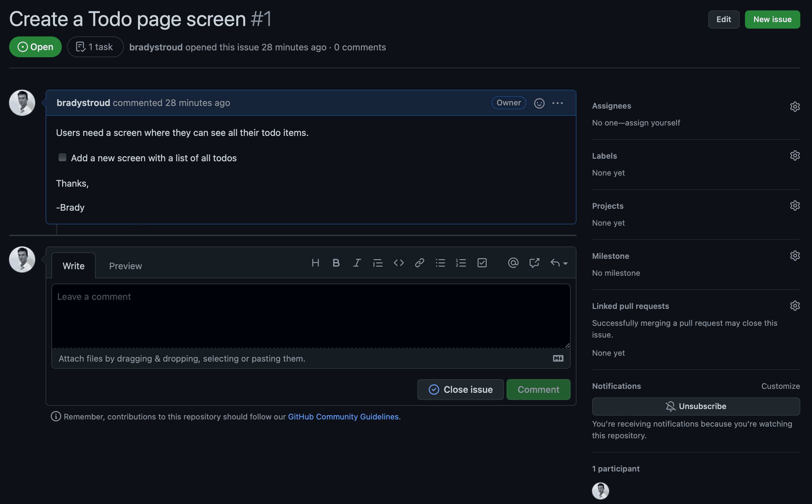812x504 pixels.
Task: Click the Unsubscribe notifications button
Action: coord(696,406)
